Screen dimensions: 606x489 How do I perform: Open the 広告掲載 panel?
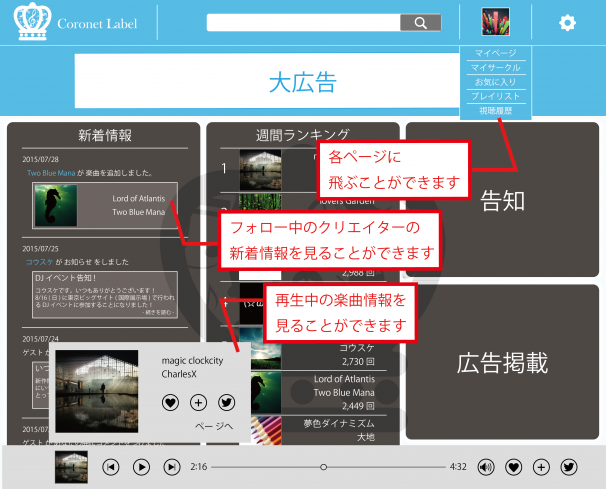click(502, 362)
